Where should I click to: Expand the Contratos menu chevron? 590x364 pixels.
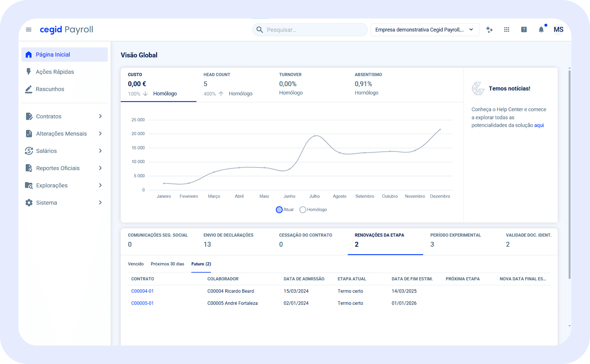[100, 116]
